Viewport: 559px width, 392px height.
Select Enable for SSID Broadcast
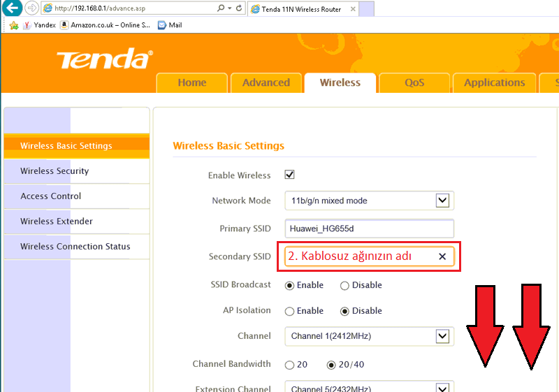[x=289, y=286]
